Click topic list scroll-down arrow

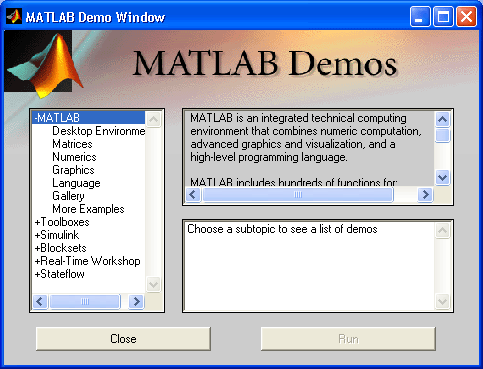pos(154,285)
